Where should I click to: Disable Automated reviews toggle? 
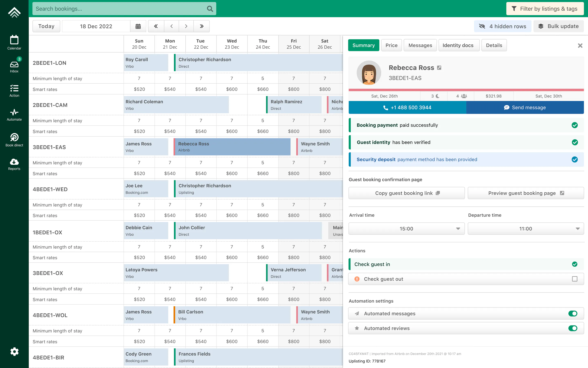(573, 328)
